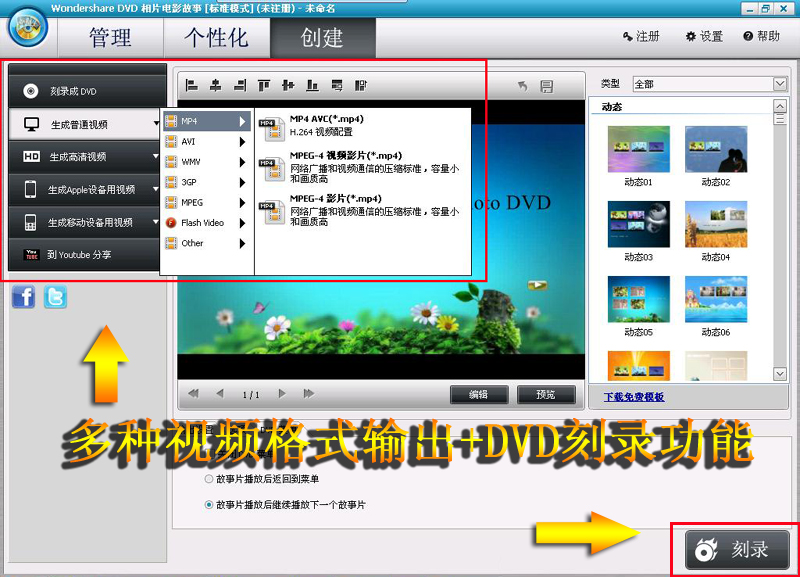This screenshot has height=577, width=800.
Task: Select 到 Youtube 分享 option
Action: tap(85, 255)
